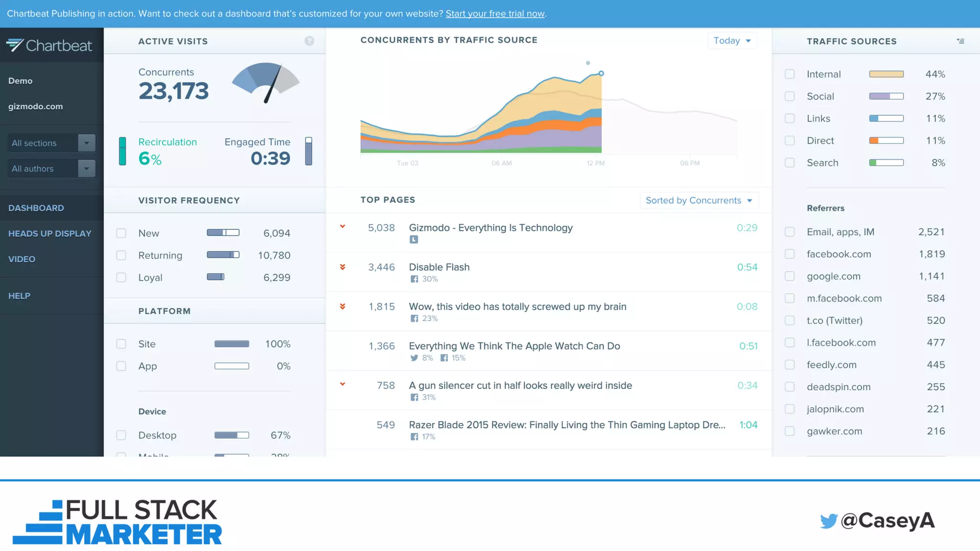980x551 pixels.
Task: Click the current point marker on chart
Action: click(x=601, y=73)
